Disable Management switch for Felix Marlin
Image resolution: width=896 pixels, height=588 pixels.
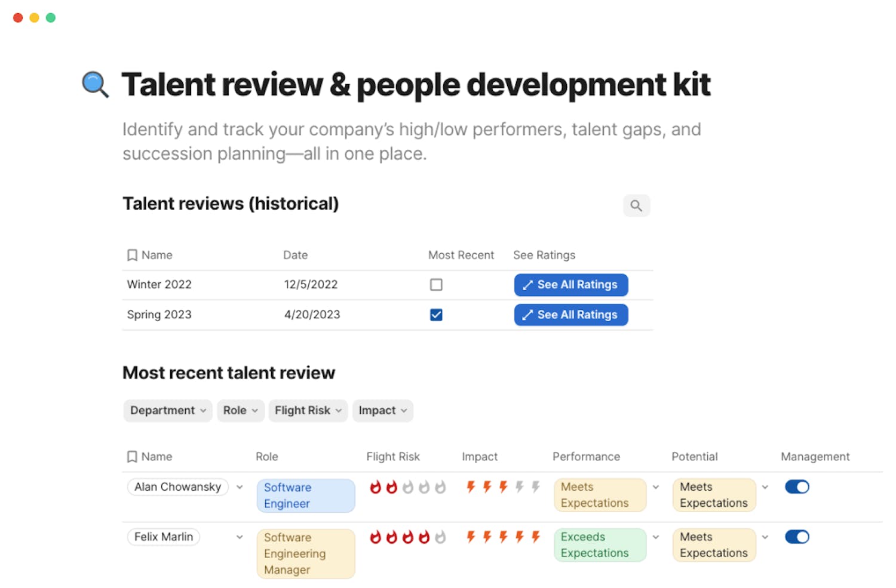(x=797, y=537)
